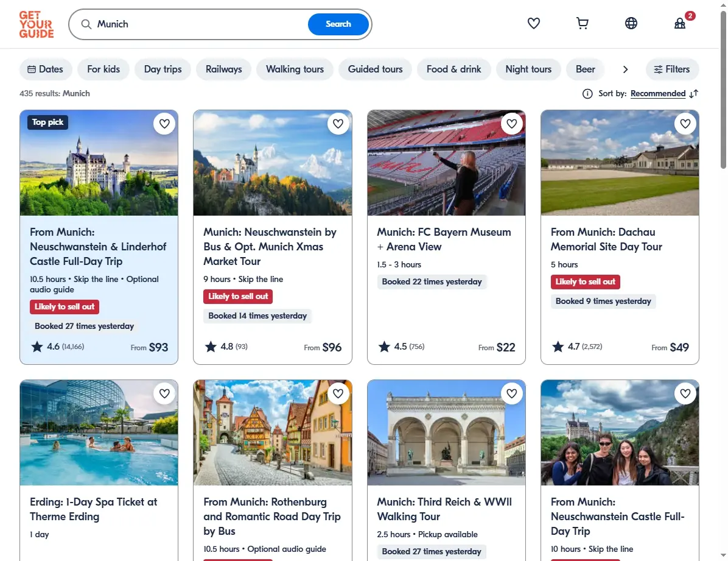Screen dimensions: 728x561
Task: Click the group selfie castle photo
Action: (x=620, y=432)
